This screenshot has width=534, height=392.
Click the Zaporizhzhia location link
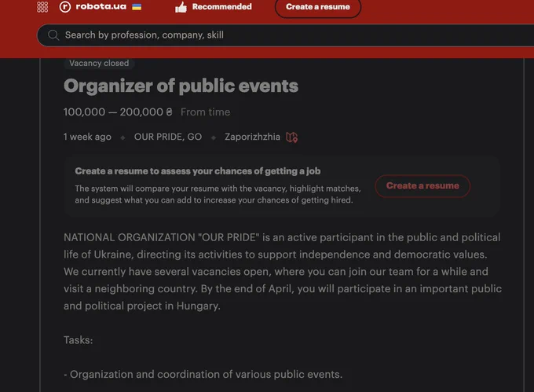(252, 137)
